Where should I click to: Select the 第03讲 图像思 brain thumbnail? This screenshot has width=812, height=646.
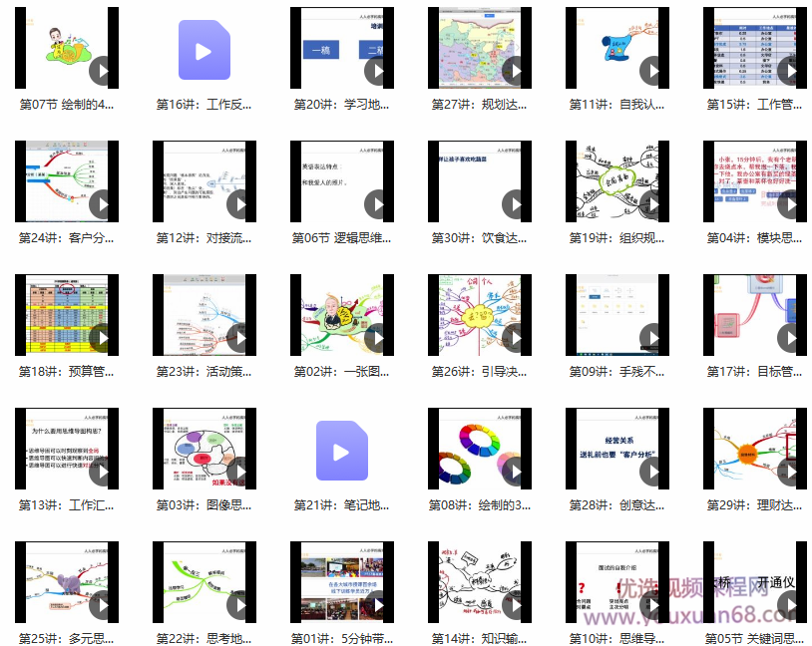(x=203, y=449)
